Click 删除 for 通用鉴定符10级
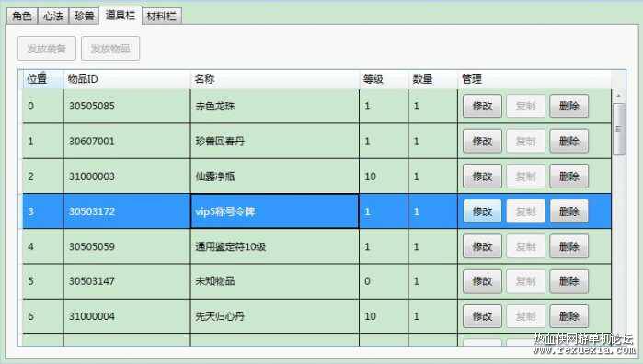This screenshot has width=643, height=364. (x=569, y=246)
